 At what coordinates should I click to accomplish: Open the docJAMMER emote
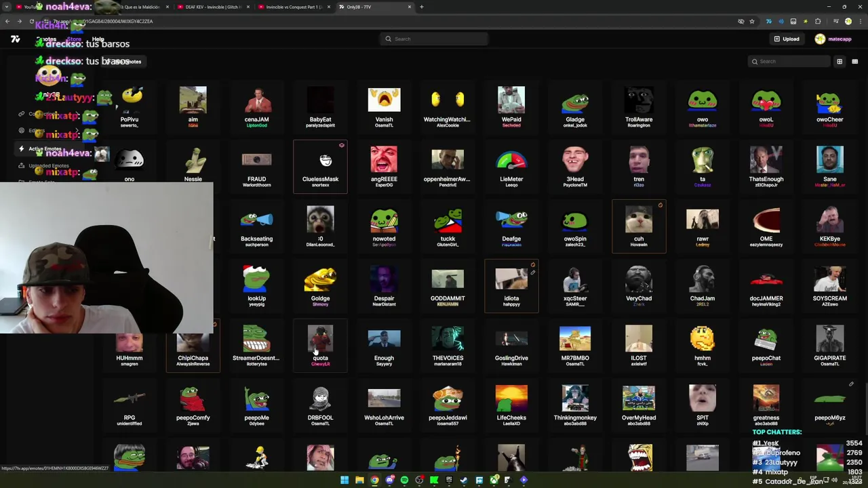click(x=766, y=286)
